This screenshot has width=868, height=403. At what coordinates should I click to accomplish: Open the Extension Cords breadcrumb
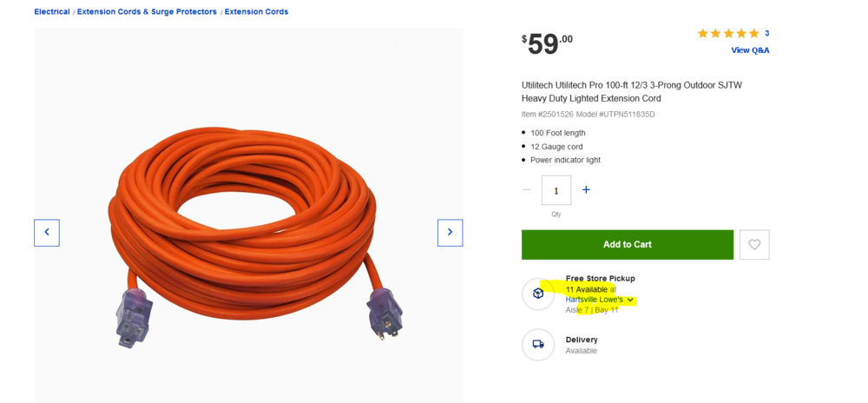[x=256, y=11]
